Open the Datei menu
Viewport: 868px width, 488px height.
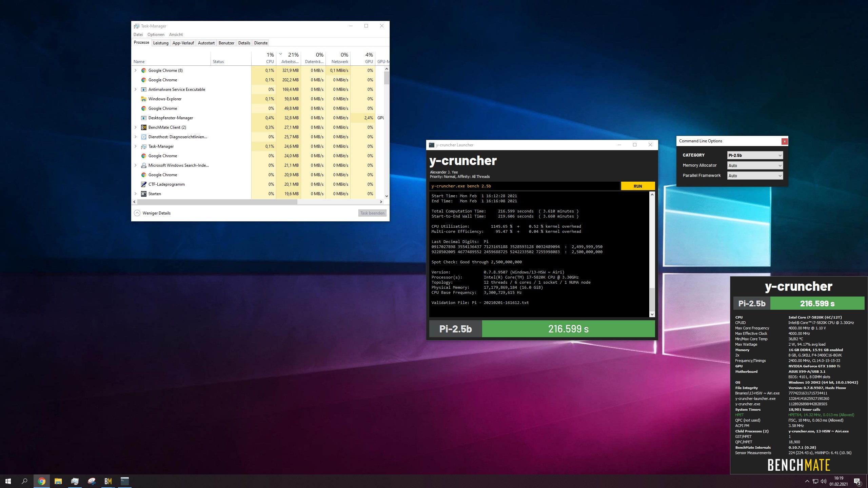coord(138,35)
